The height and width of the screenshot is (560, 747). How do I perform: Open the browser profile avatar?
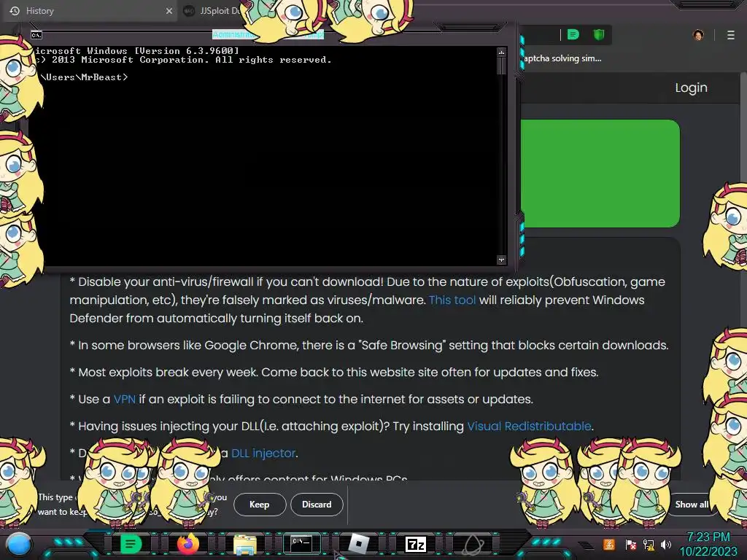click(x=698, y=35)
